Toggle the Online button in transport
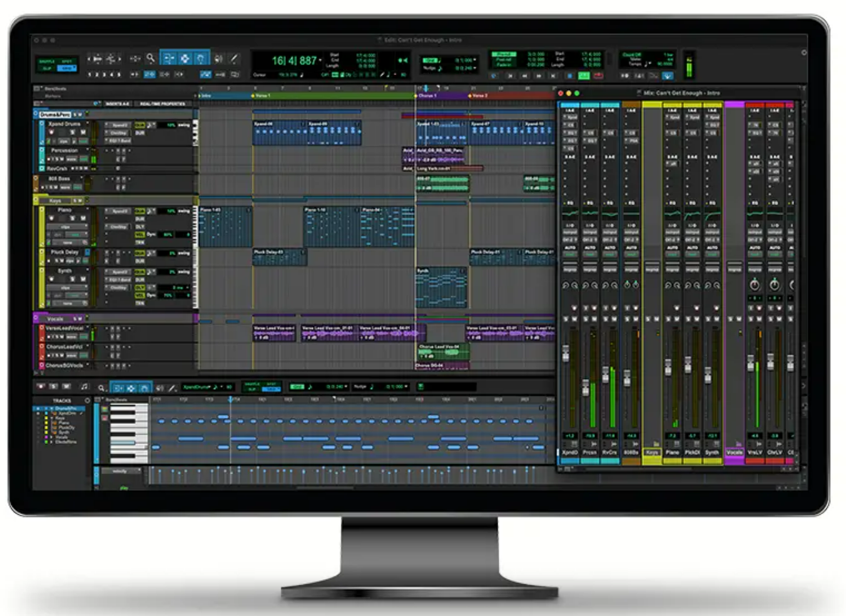The height and width of the screenshot is (616, 846). [493, 76]
